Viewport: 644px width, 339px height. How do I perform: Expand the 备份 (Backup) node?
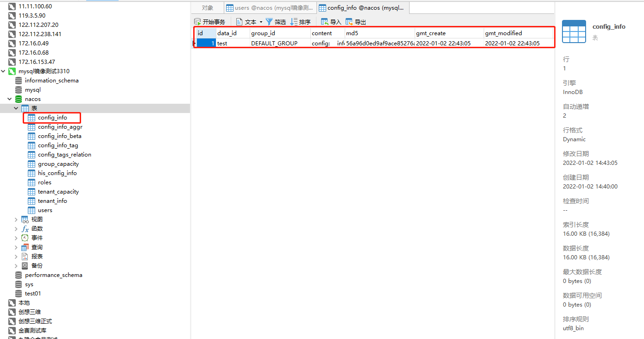click(x=16, y=266)
